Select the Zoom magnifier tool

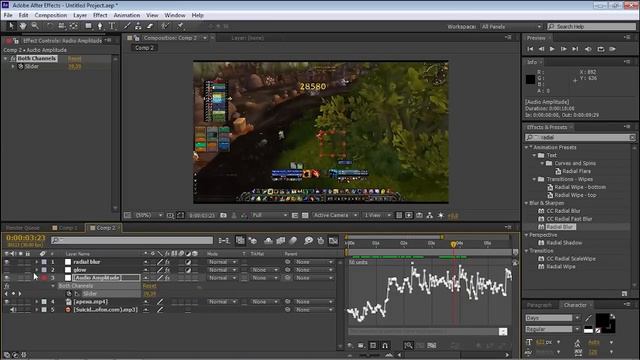(35, 26)
